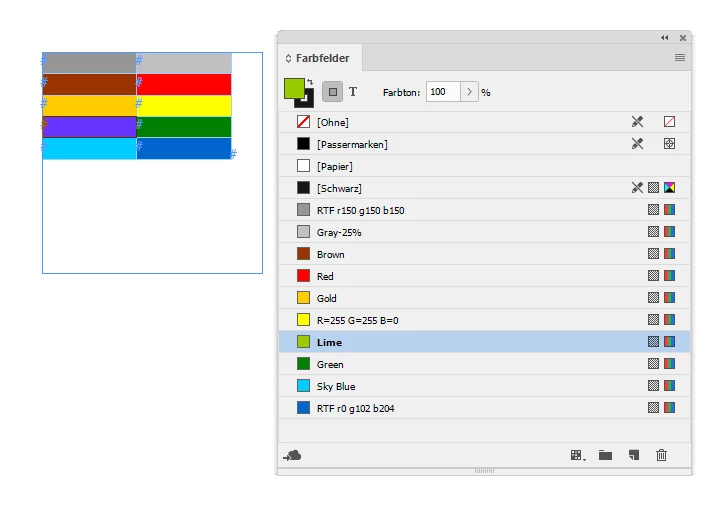Select the Brown swatch
The image size is (705, 506).
tap(484, 254)
